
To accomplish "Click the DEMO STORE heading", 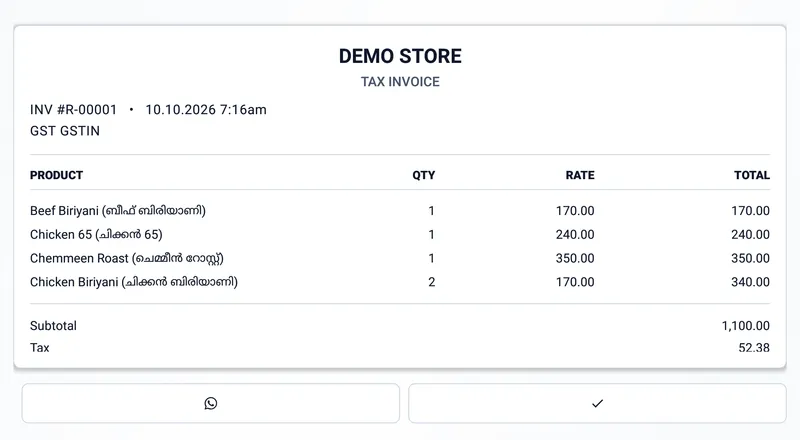I will click(400, 56).
